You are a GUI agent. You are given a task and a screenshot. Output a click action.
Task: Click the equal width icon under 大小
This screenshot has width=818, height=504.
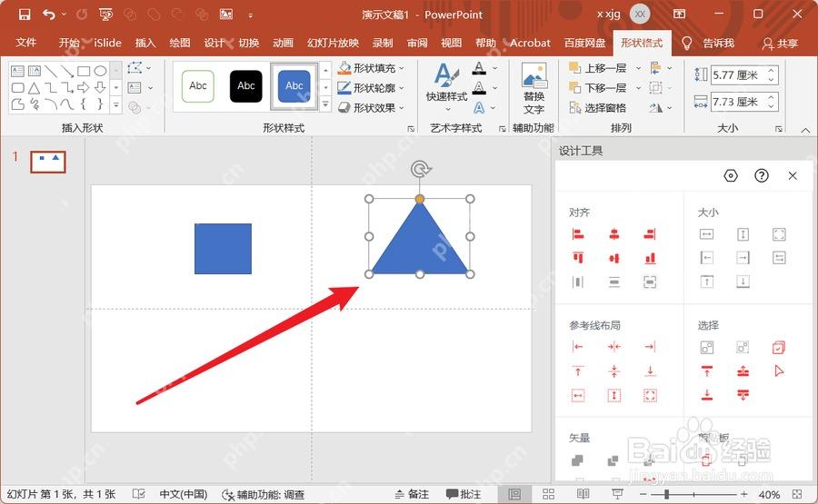(706, 234)
